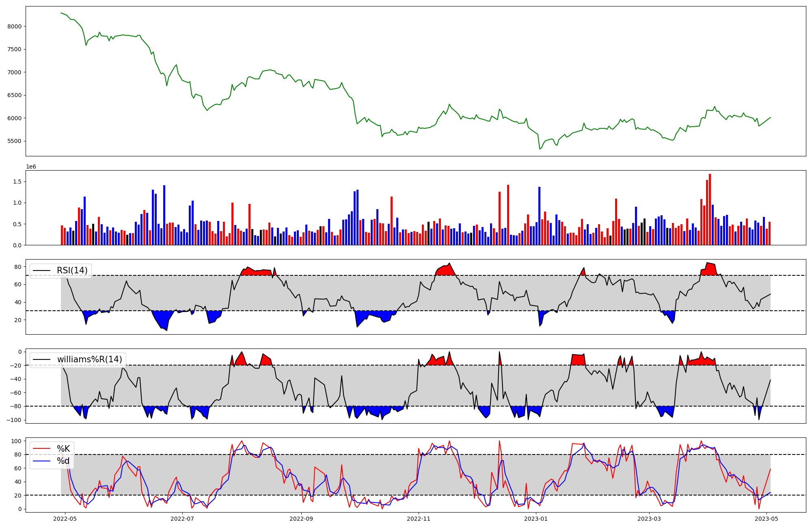Click the %K legend text
The image size is (812, 528).
(63, 449)
